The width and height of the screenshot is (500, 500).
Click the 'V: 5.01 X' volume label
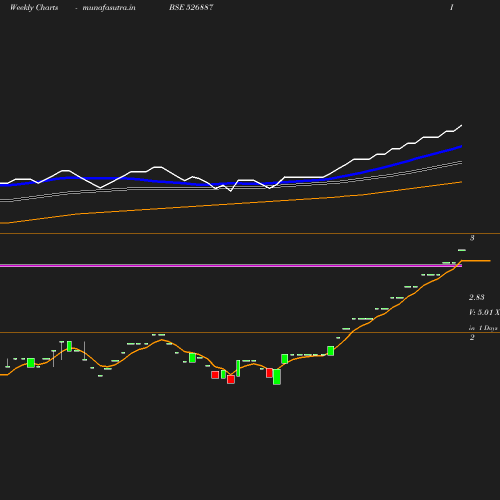point(484,312)
